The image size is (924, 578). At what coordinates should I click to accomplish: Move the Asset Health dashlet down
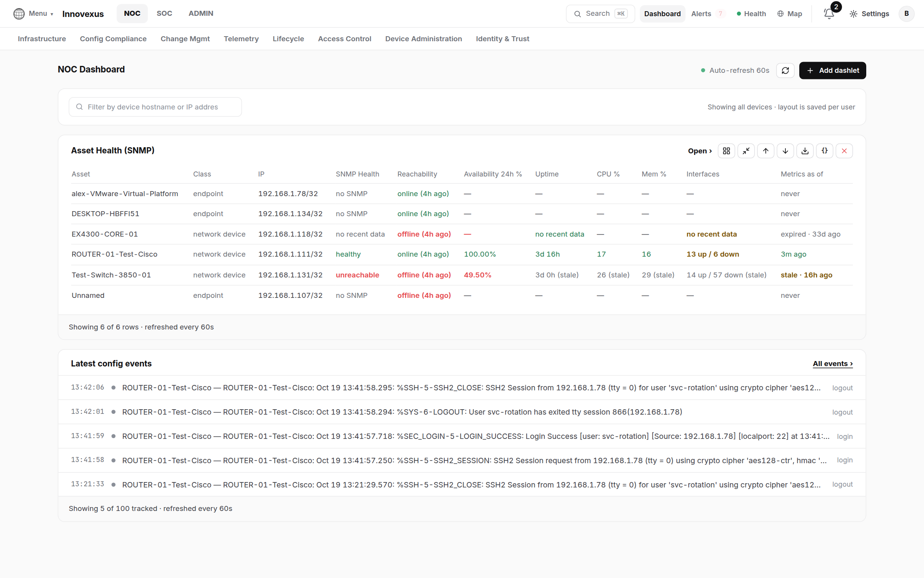pyautogui.click(x=785, y=151)
